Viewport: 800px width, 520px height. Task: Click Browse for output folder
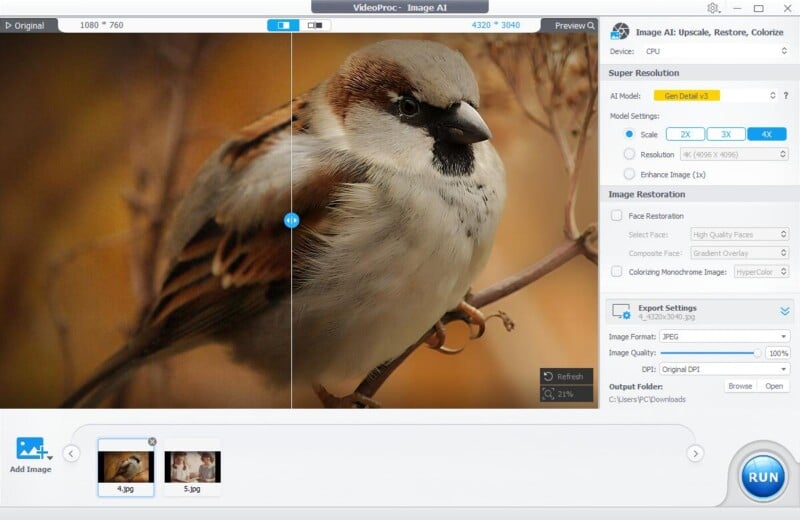pyautogui.click(x=740, y=386)
